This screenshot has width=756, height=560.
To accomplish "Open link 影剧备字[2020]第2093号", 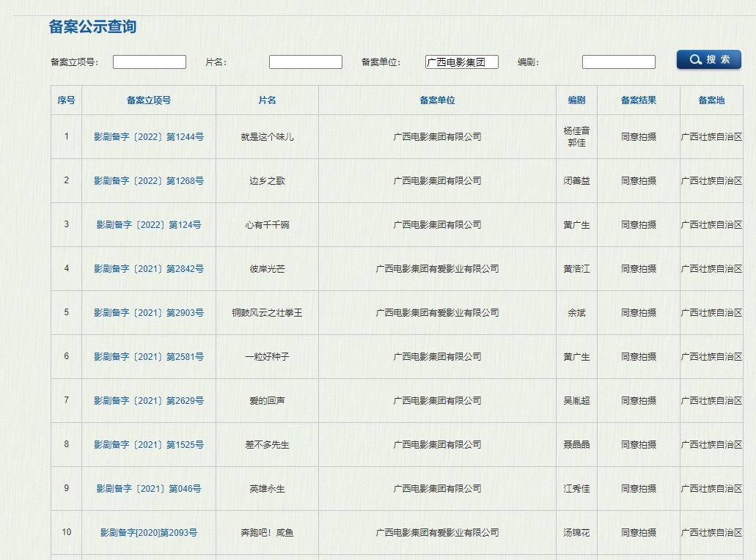I will coord(149,533).
